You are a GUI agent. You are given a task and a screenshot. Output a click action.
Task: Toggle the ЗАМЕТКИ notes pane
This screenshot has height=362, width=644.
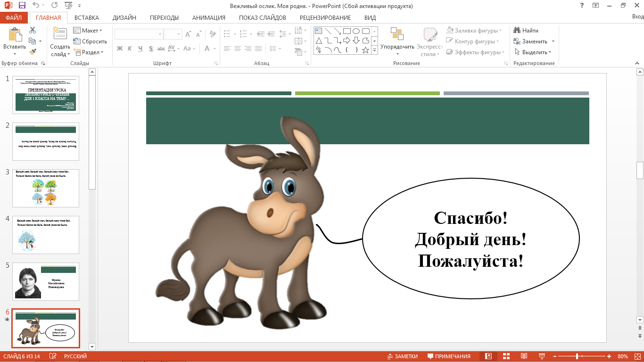[x=403, y=356]
